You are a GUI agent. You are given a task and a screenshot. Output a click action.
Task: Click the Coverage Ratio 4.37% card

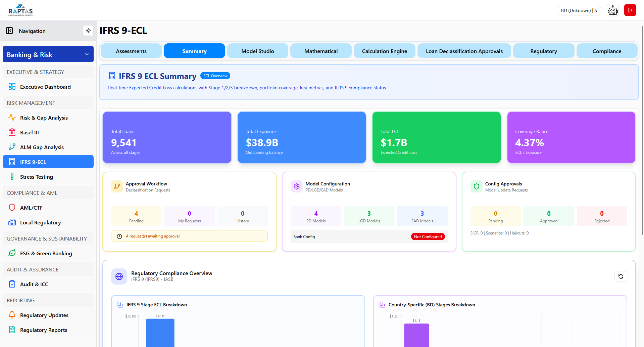(571, 137)
